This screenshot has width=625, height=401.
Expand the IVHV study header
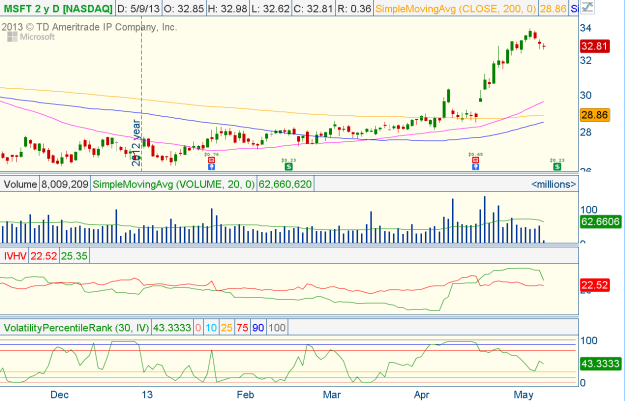[15, 255]
